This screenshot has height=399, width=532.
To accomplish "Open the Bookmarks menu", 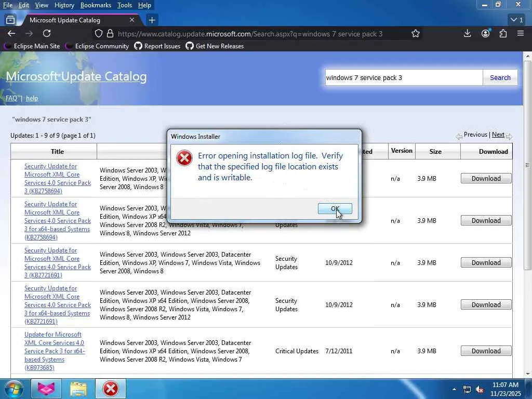I will pos(96,5).
